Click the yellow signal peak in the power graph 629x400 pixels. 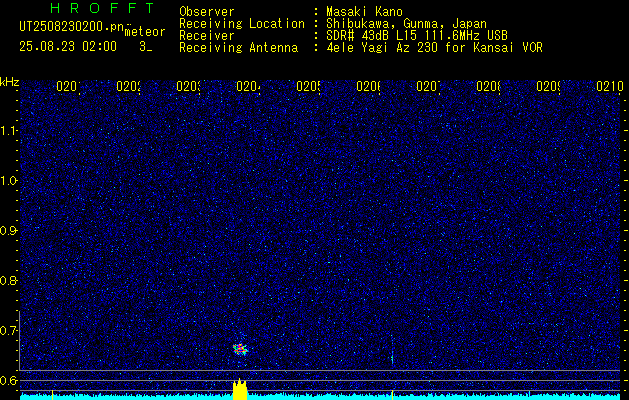click(x=239, y=389)
